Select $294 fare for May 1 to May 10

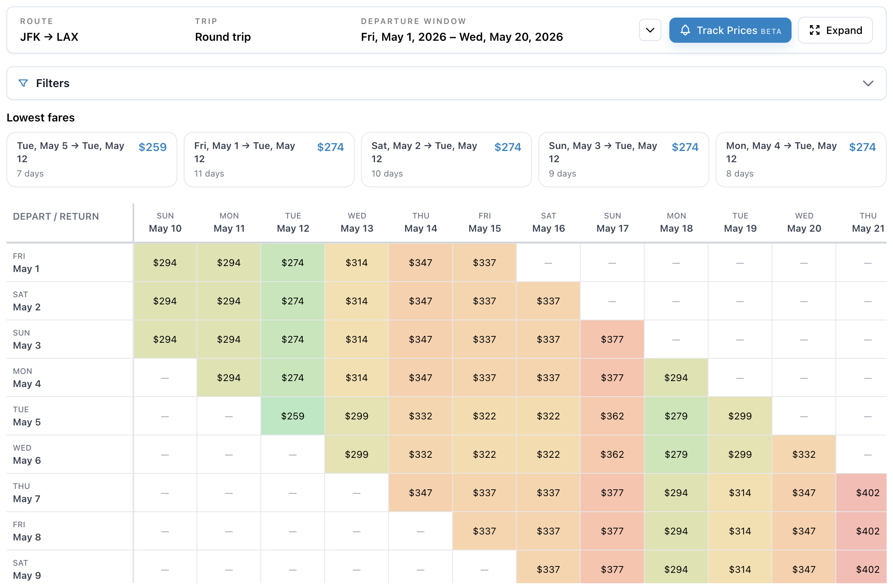point(165,262)
